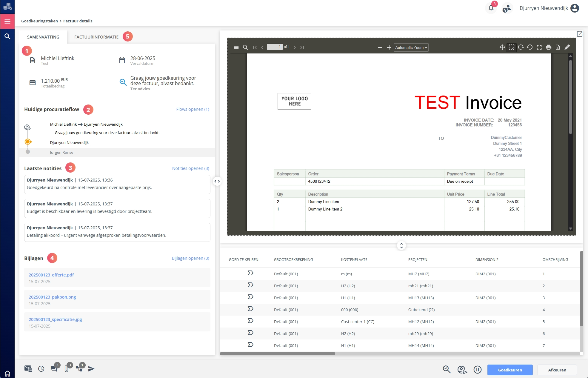Image resolution: width=588 pixels, height=378 pixels.
Task: Toggle approve marker on description 3 row
Action: 250,297
